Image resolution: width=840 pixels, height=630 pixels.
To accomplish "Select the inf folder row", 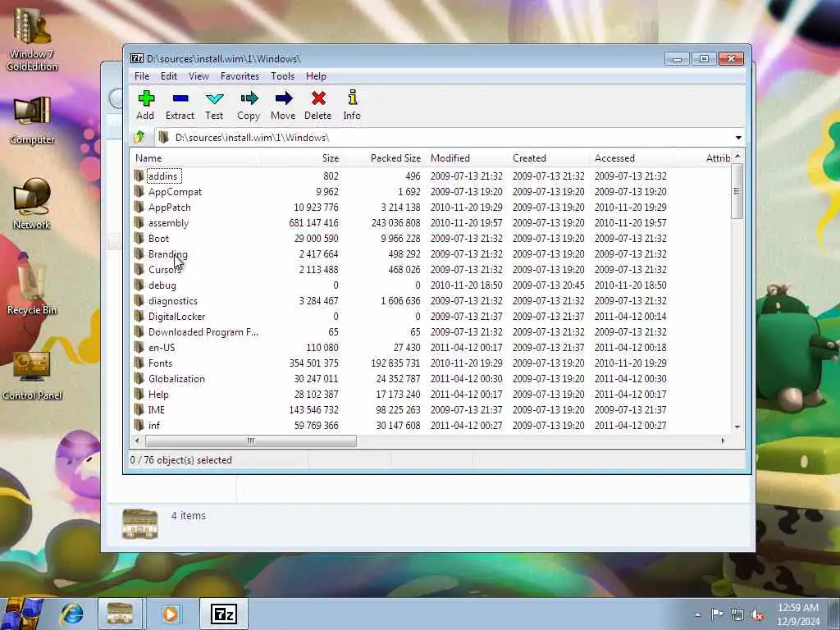I will [431, 425].
